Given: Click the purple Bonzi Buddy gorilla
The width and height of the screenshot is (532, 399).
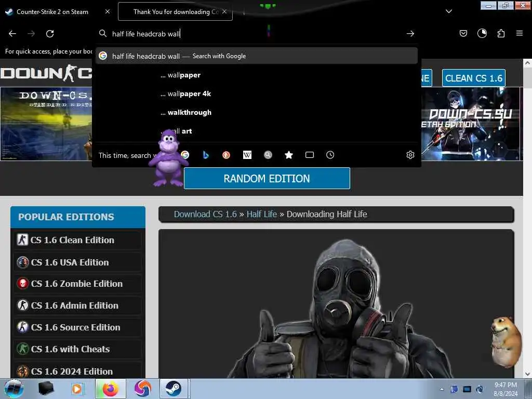Looking at the screenshot, I should [x=168, y=158].
